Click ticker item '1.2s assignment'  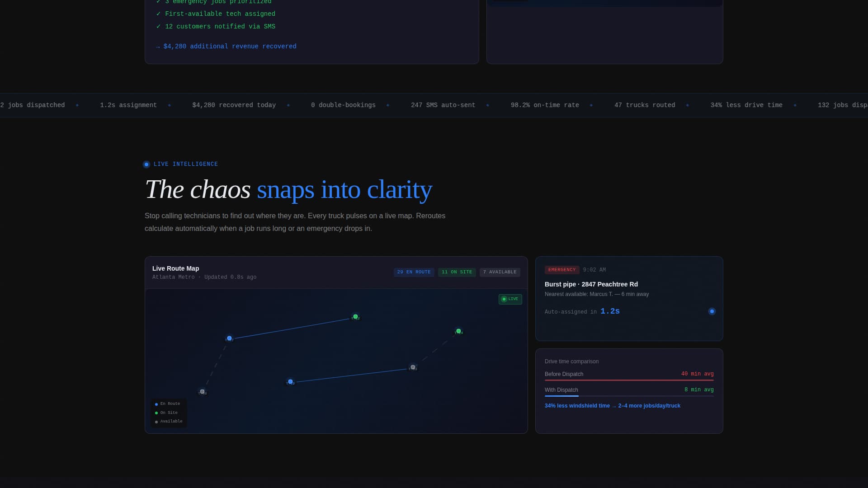click(x=128, y=105)
